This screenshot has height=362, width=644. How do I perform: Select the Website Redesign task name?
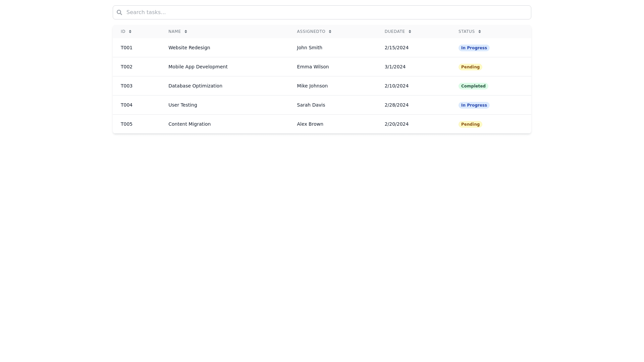click(189, 48)
